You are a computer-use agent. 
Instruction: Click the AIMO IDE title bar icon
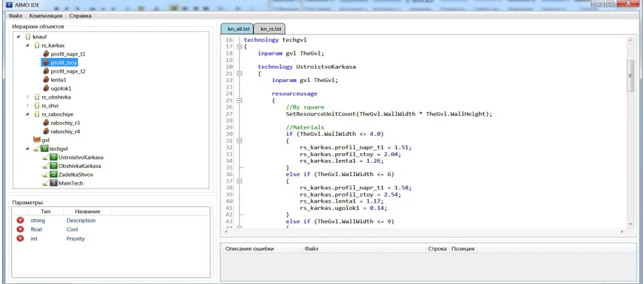click(x=9, y=4)
